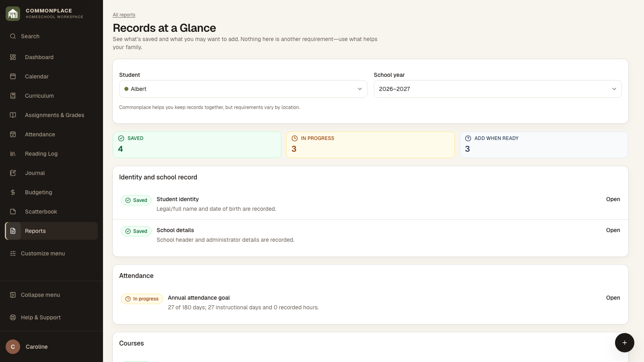Open the Student dropdown showing Albert

click(243, 89)
